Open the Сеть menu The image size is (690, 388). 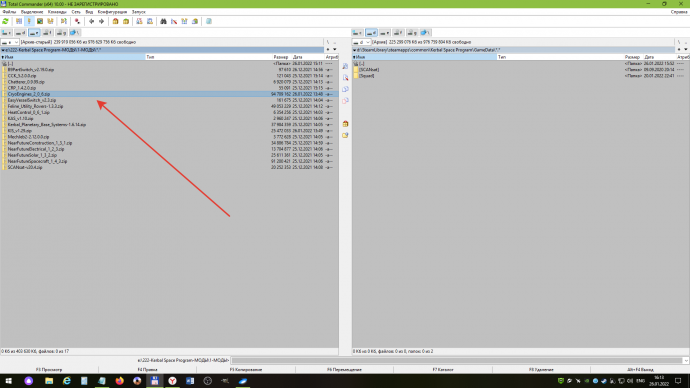click(76, 12)
